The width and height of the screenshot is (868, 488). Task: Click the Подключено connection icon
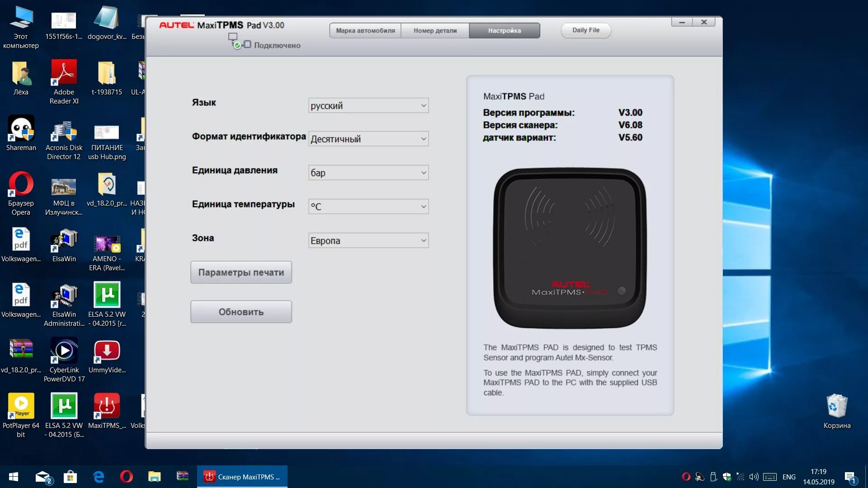238,44
